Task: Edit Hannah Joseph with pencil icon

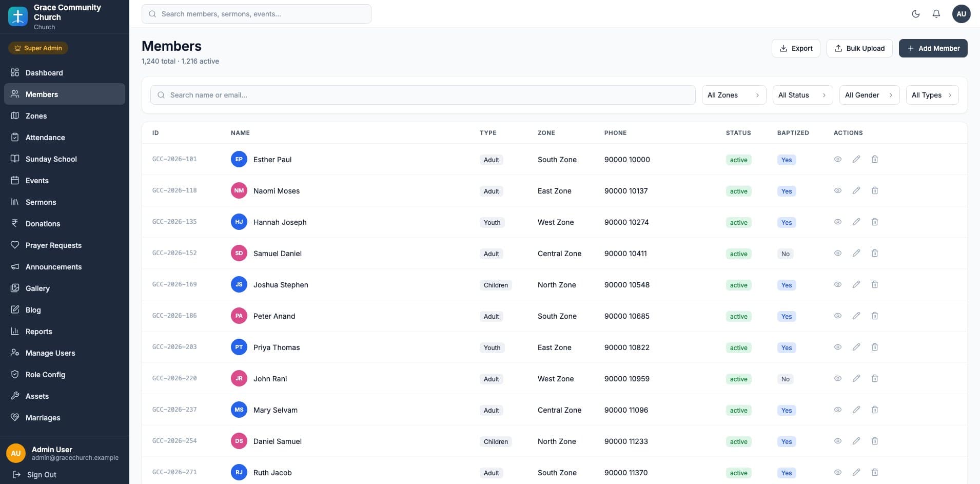Action: coord(856,222)
